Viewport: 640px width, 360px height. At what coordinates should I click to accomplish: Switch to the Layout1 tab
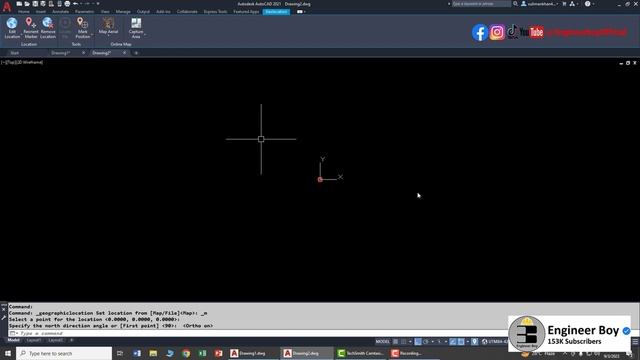33,340
